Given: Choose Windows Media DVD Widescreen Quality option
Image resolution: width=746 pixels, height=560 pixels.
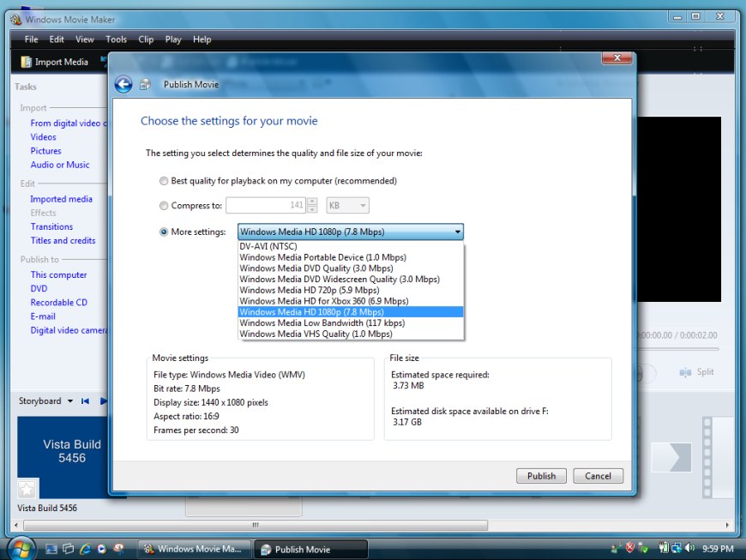Looking at the screenshot, I should [x=351, y=280].
